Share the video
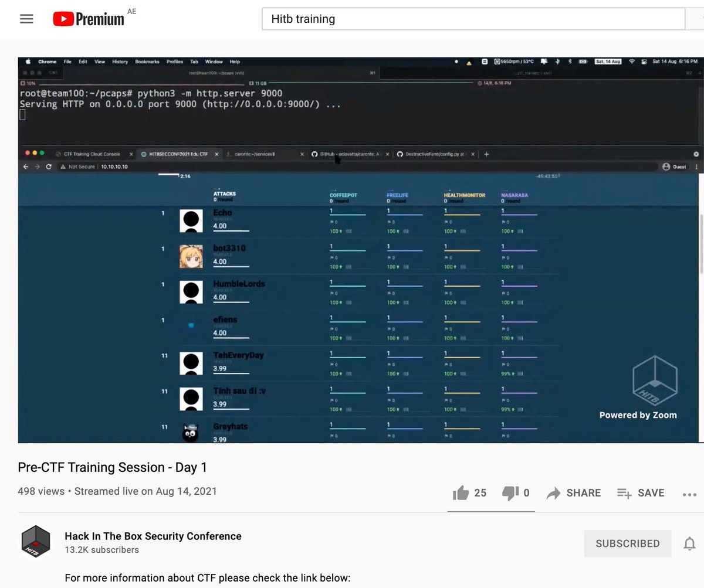 tap(573, 493)
